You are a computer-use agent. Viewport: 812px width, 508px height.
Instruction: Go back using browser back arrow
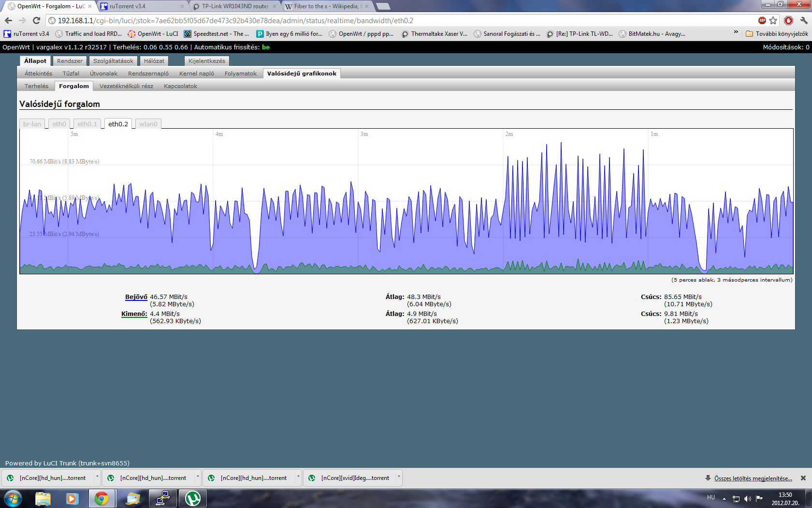pos(8,20)
